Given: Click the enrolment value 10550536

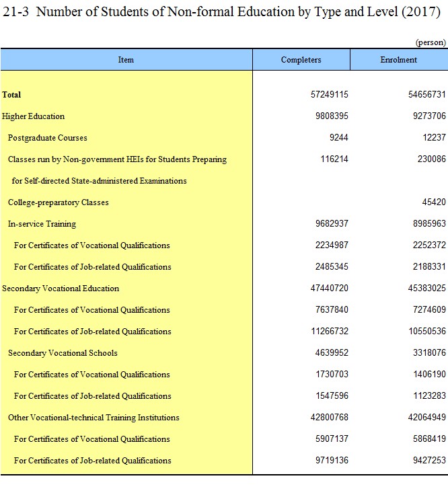Looking at the screenshot, I should [x=427, y=332].
